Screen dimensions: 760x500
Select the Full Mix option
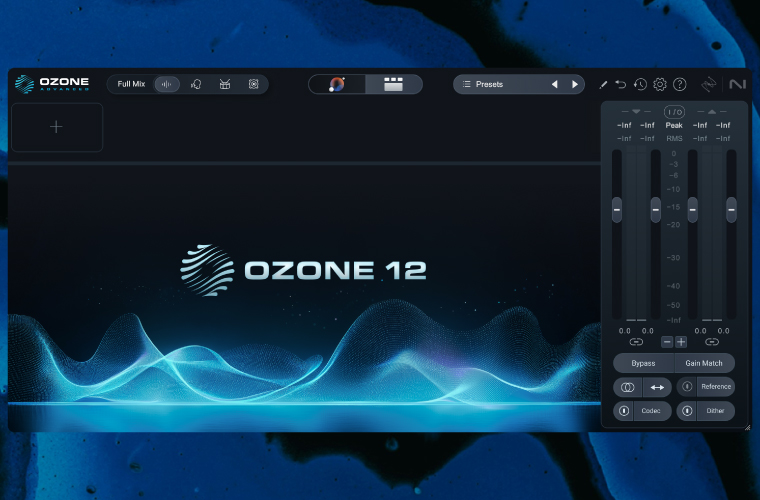131,84
